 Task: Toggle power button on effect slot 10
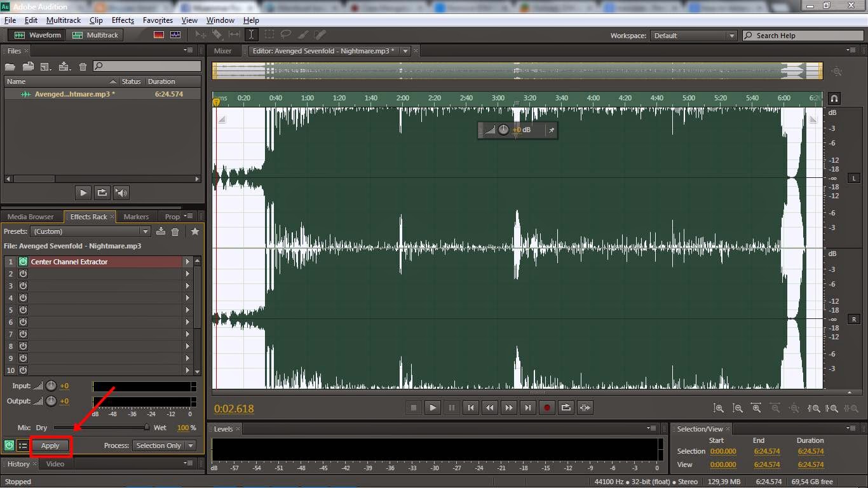pos(23,370)
